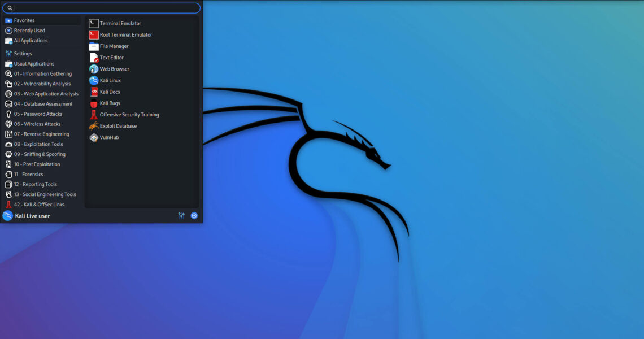Show All Applications category
The height and width of the screenshot is (339, 644).
(31, 41)
